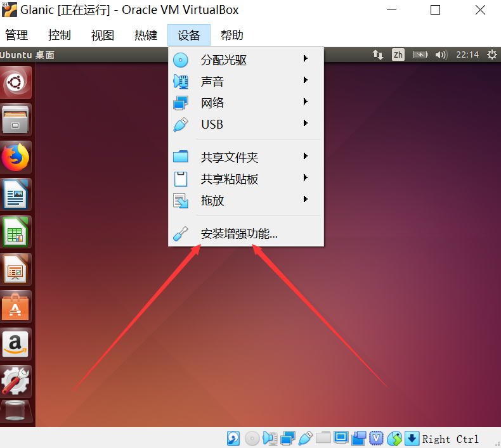501x448 pixels.
Task: Close the open 设备 menu
Action: [189, 35]
